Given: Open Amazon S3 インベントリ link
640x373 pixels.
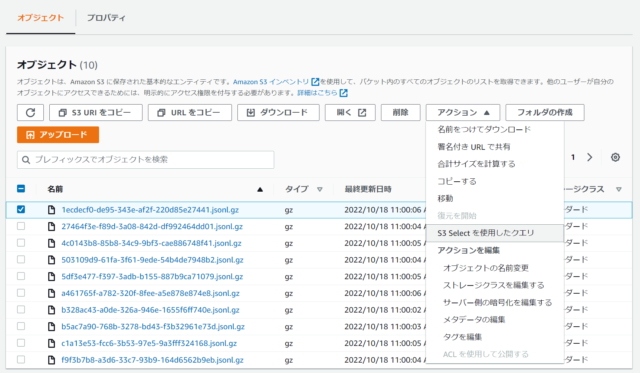Looking at the screenshot, I should (x=271, y=82).
